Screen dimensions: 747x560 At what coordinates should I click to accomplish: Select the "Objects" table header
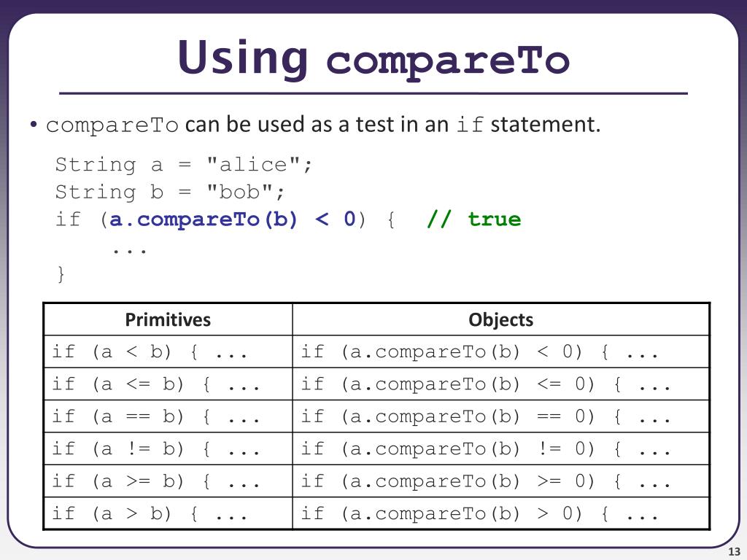pos(500,319)
